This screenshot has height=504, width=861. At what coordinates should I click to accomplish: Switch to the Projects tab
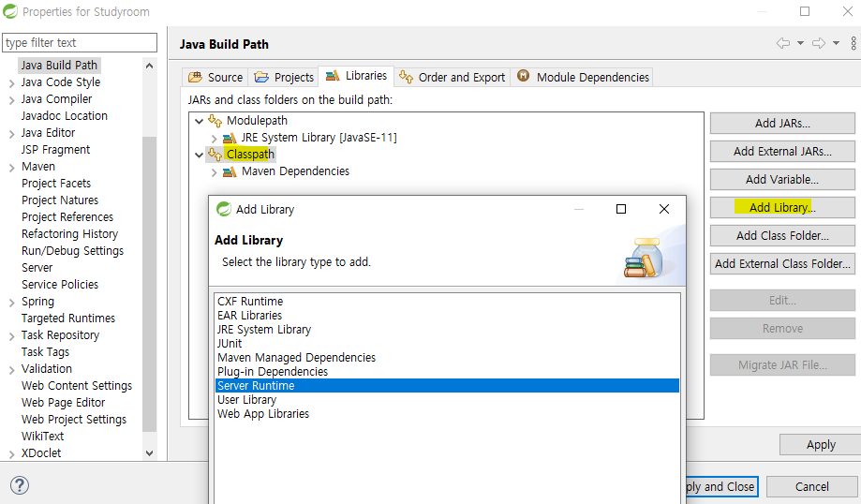click(284, 78)
